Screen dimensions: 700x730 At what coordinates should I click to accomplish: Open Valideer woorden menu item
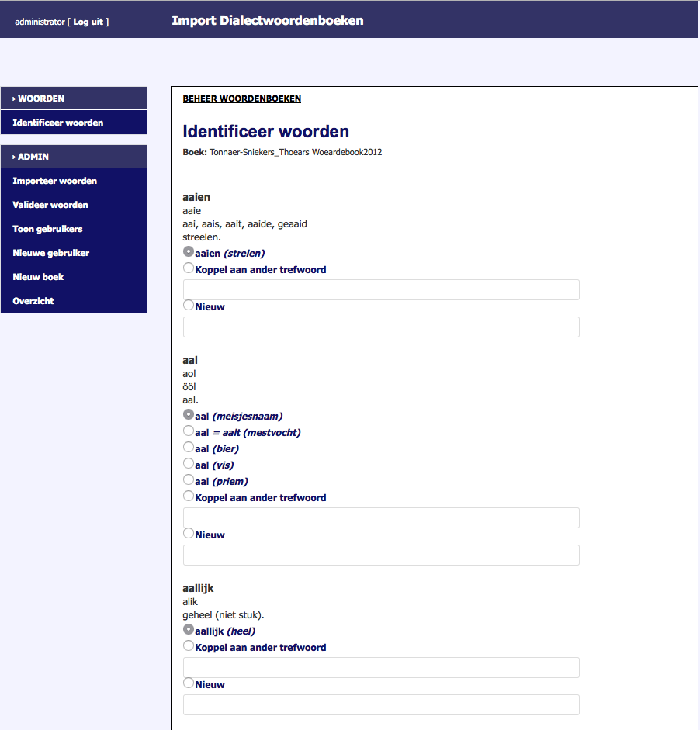[50, 205]
